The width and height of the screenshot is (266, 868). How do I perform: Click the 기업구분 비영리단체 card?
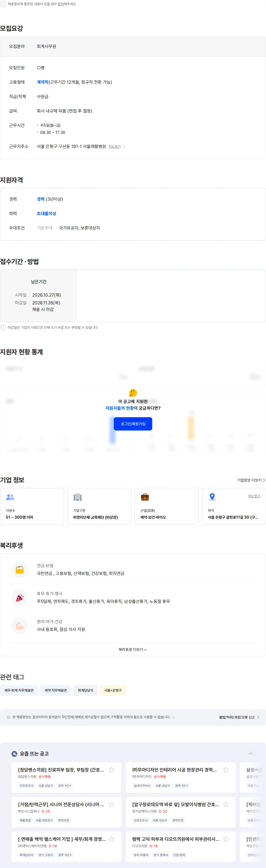click(99, 506)
